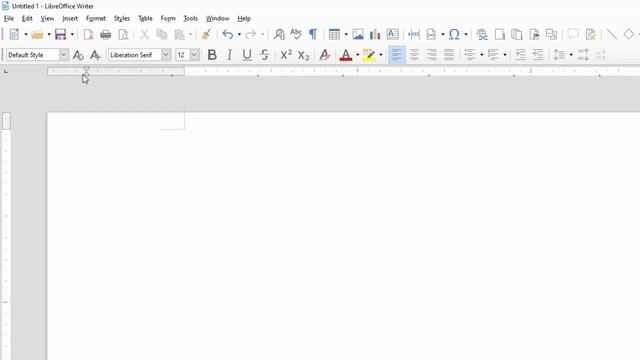Open the Table menu

pyautogui.click(x=145, y=18)
